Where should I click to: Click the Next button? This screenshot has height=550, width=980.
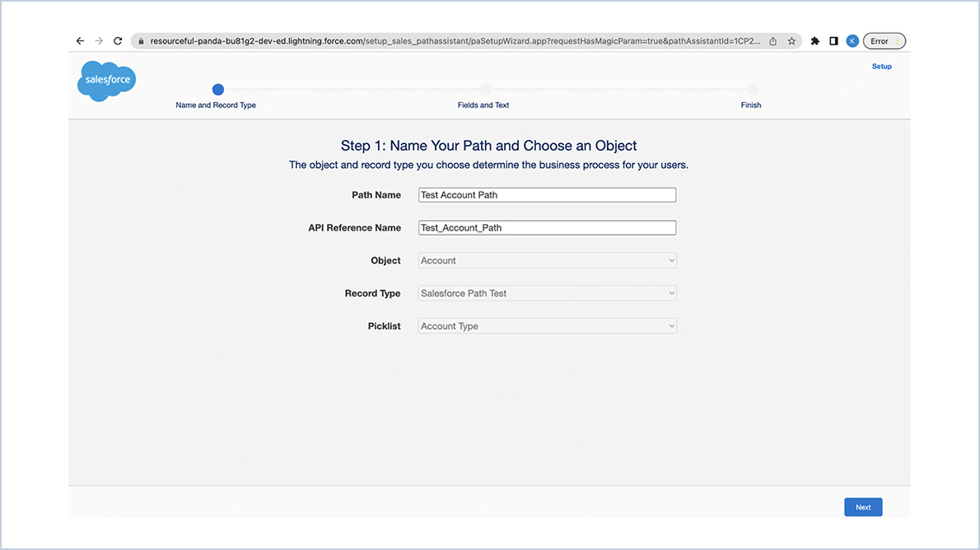tap(862, 506)
